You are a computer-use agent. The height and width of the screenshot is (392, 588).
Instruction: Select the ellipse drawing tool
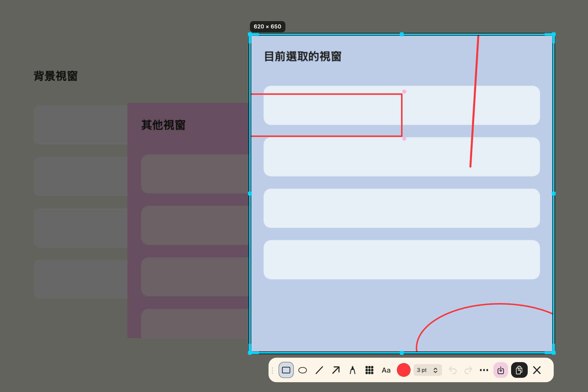pos(303,370)
